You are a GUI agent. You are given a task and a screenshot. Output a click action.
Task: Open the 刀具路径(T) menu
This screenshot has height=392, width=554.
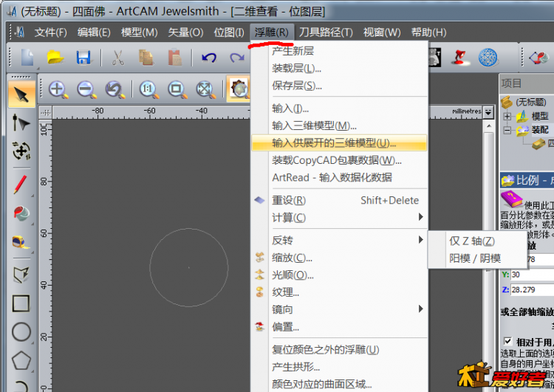pos(326,32)
